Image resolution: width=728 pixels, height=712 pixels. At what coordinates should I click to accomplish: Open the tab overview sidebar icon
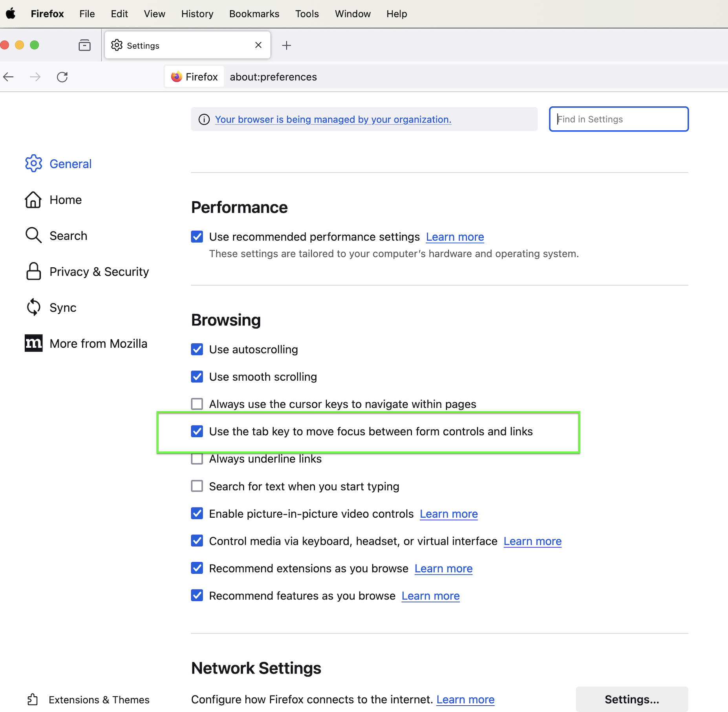[84, 45]
